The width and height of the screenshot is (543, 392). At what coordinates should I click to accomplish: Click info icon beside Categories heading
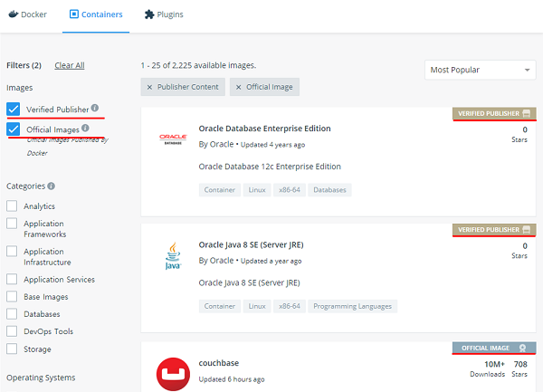pos(52,186)
